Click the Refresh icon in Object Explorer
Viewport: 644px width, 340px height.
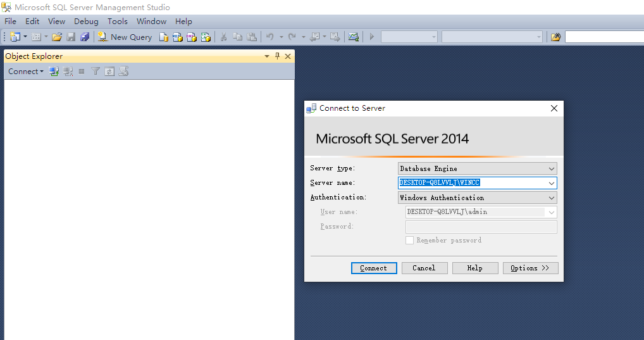[x=109, y=72]
